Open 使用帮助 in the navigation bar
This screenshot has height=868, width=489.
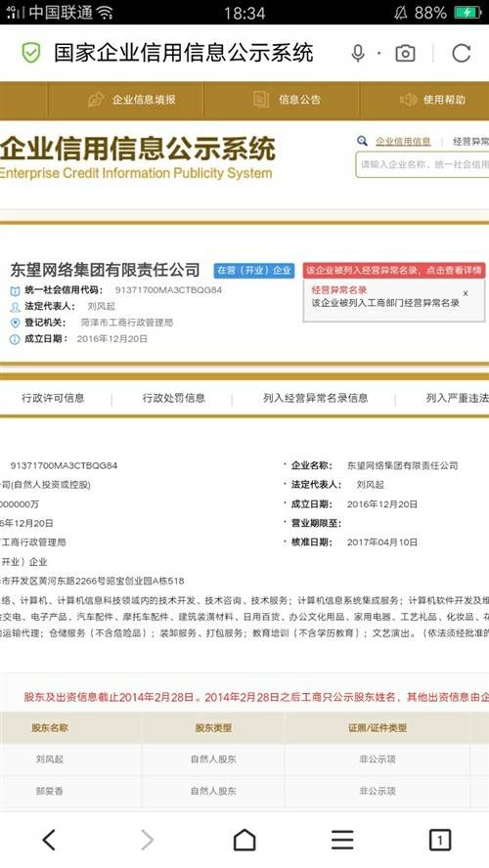(x=432, y=100)
